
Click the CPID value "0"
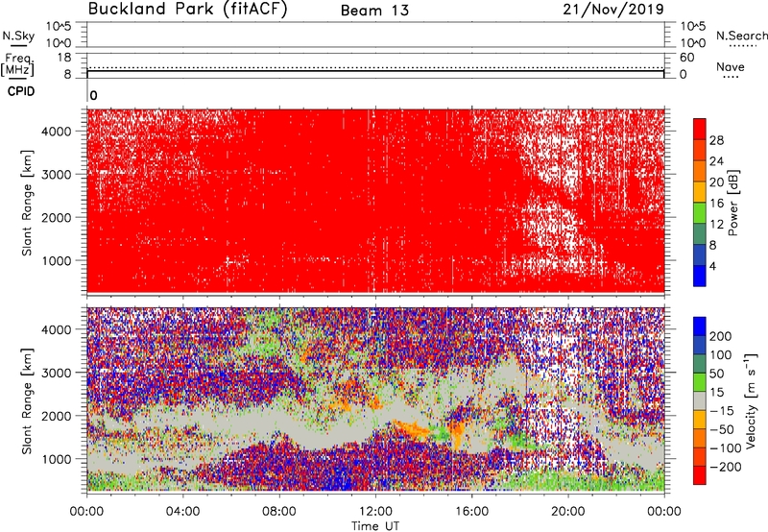click(93, 95)
